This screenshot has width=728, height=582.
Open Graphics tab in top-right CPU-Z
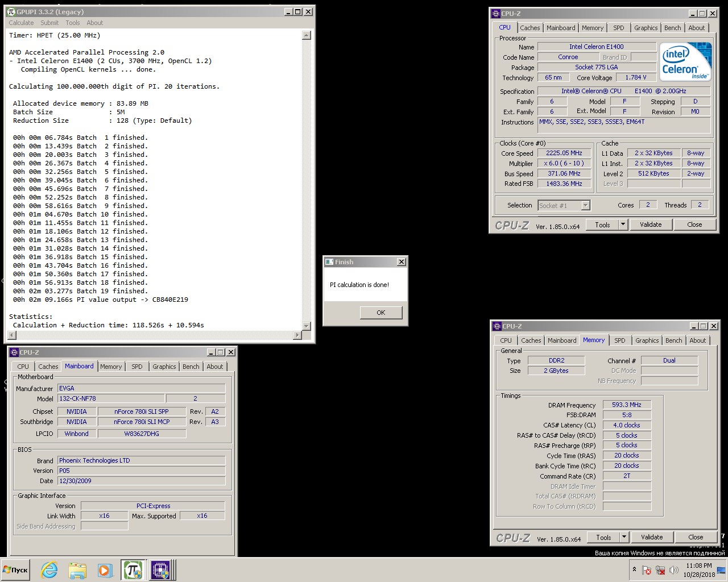[646, 28]
